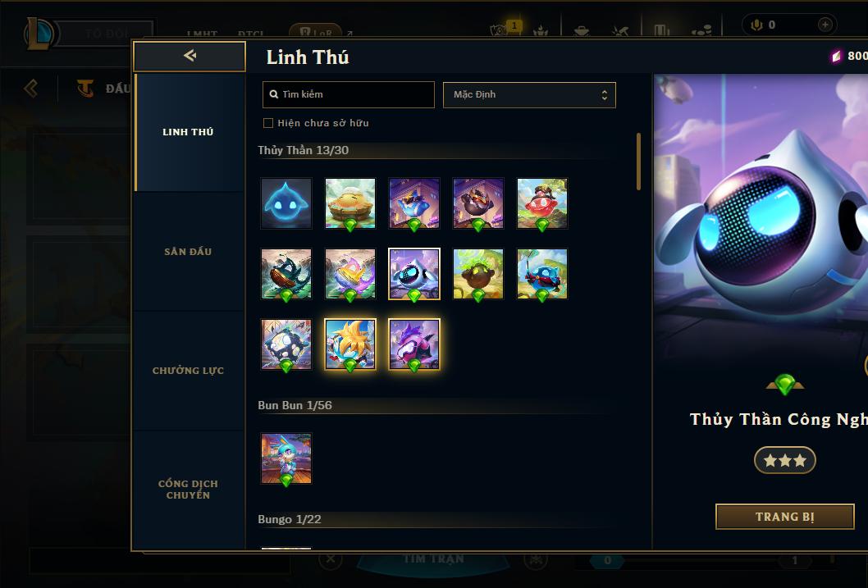Choose the pie-shaped sprite thumbnail
This screenshot has height=588, width=868.
click(x=349, y=203)
